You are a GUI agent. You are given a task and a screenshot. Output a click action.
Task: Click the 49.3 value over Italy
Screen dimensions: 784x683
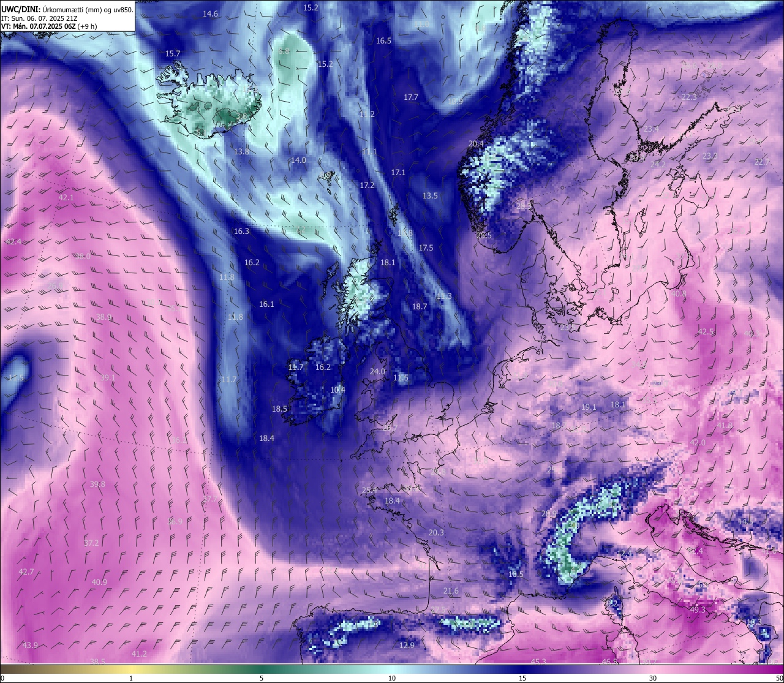click(698, 609)
